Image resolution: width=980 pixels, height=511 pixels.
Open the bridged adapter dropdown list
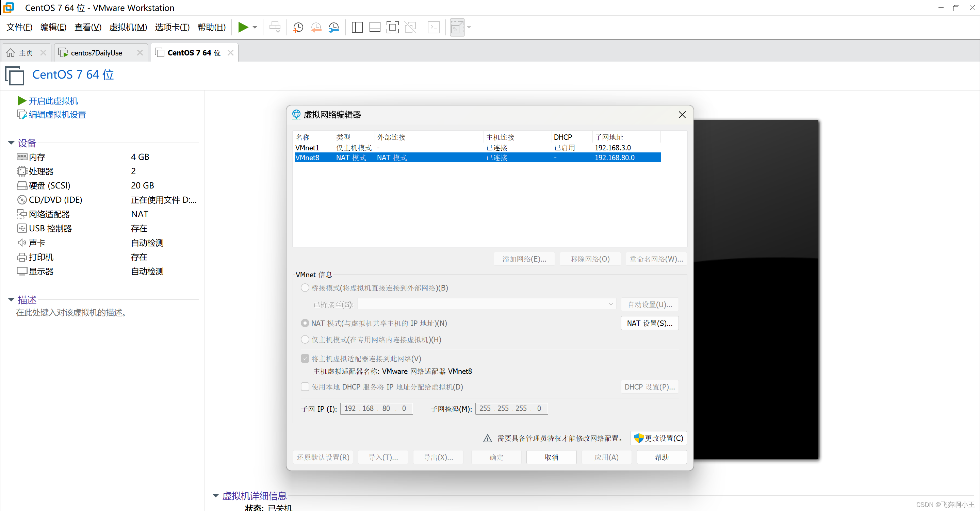[610, 304]
